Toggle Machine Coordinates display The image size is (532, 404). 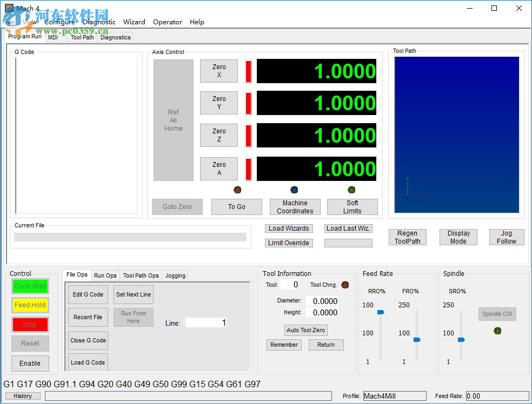click(x=295, y=207)
